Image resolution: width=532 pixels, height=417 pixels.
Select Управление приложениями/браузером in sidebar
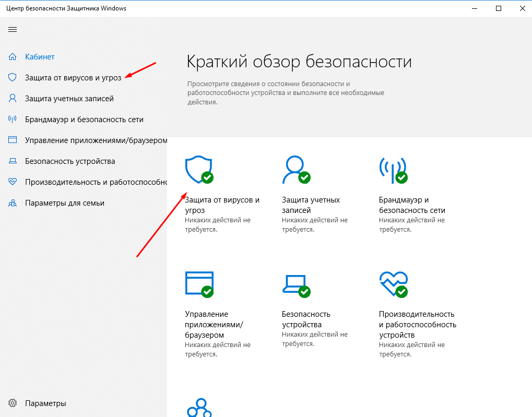(x=96, y=140)
